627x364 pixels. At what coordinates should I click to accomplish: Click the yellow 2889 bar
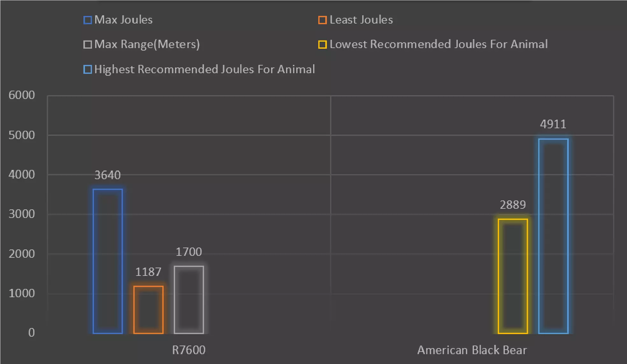(x=513, y=276)
